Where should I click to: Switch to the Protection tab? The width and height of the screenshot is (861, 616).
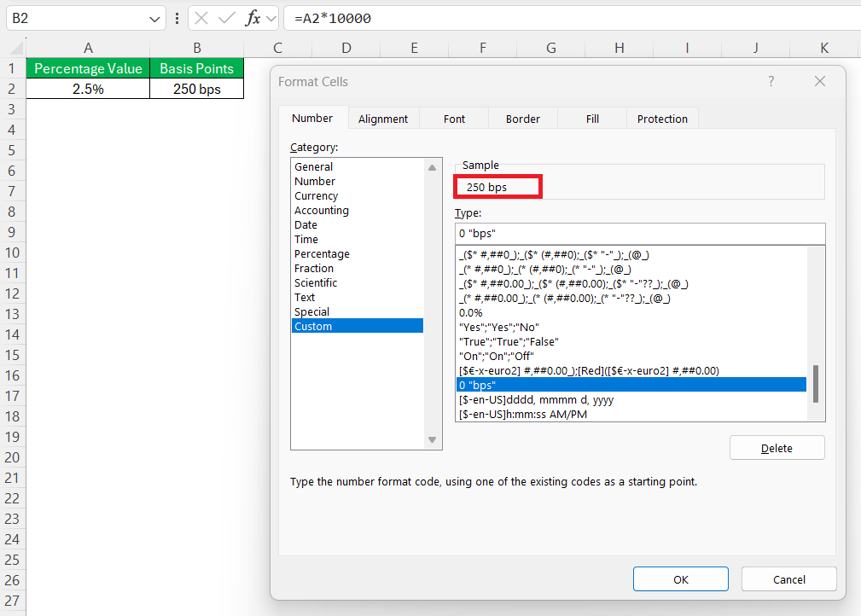pyautogui.click(x=662, y=119)
